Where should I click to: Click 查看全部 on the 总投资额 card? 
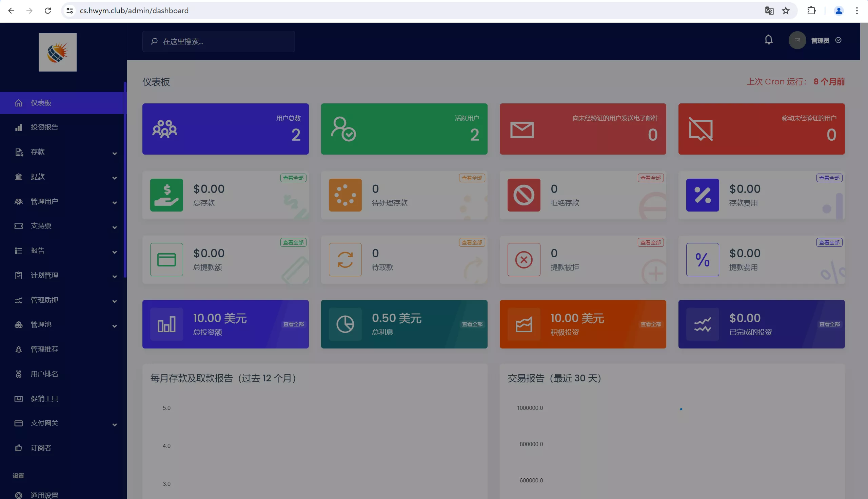pos(293,324)
